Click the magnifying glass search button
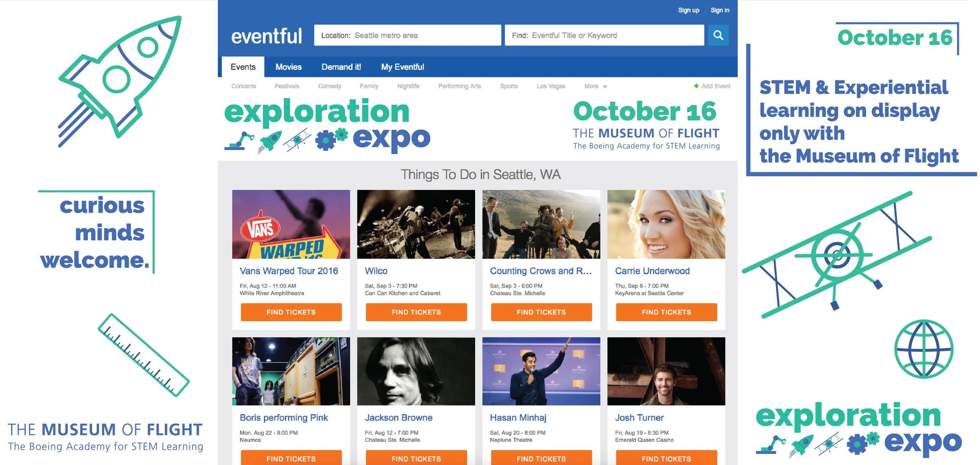This screenshot has height=465, width=980. coord(718,35)
